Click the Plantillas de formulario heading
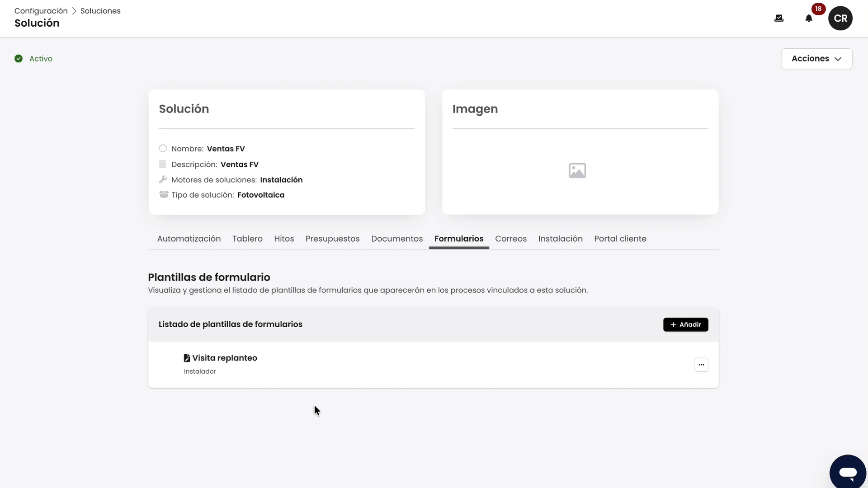This screenshot has height=488, width=868. [209, 277]
